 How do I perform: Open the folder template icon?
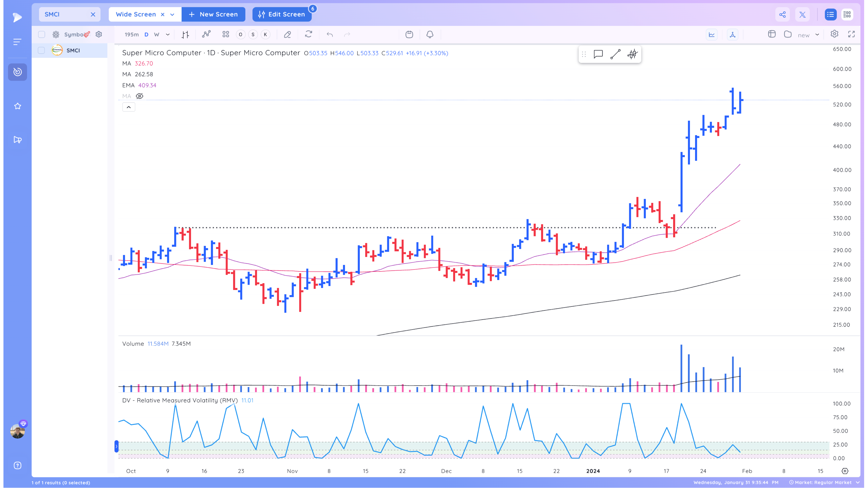point(788,34)
